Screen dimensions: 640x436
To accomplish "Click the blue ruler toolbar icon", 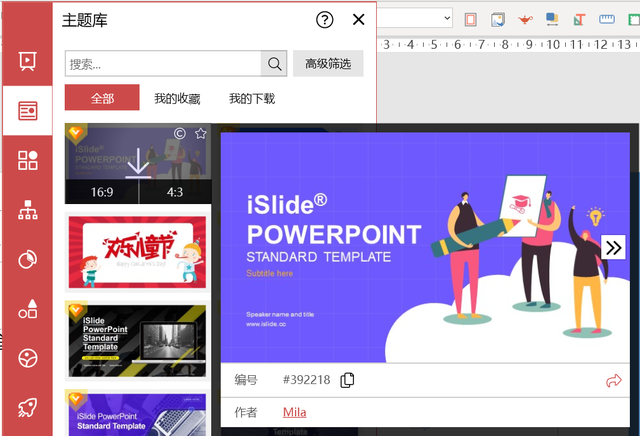I will click(x=607, y=19).
